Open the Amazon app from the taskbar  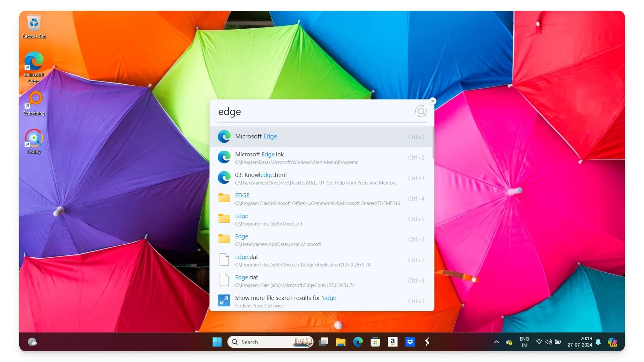pos(392,342)
